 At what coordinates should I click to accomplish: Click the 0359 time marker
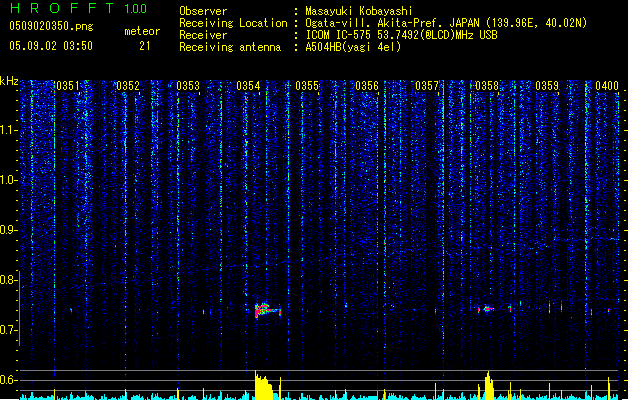pyautogui.click(x=547, y=86)
